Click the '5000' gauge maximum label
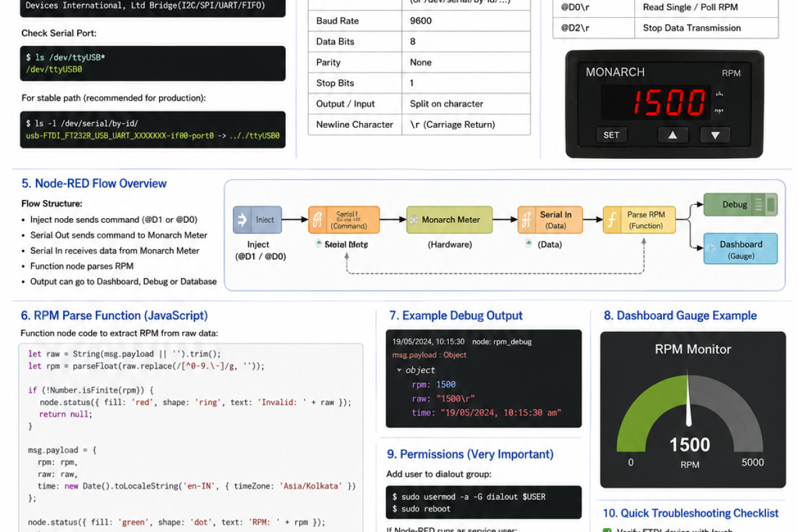The width and height of the screenshot is (798, 532). pos(753,462)
